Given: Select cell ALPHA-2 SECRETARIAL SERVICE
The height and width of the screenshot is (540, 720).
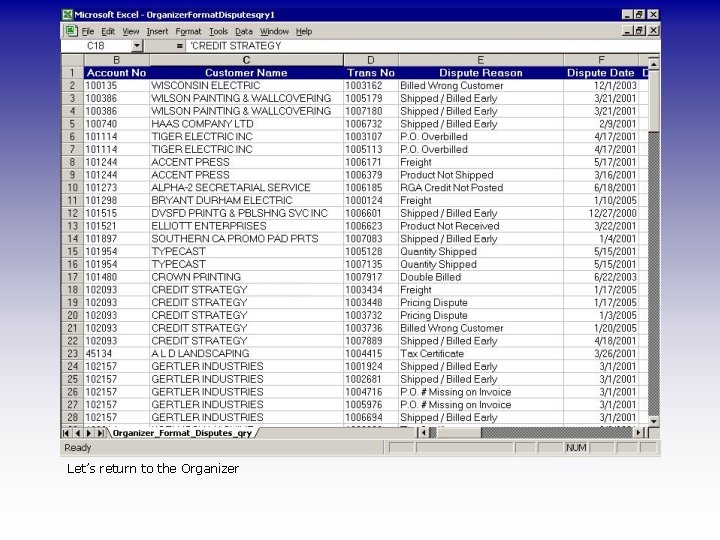Looking at the screenshot, I should coord(246,188).
